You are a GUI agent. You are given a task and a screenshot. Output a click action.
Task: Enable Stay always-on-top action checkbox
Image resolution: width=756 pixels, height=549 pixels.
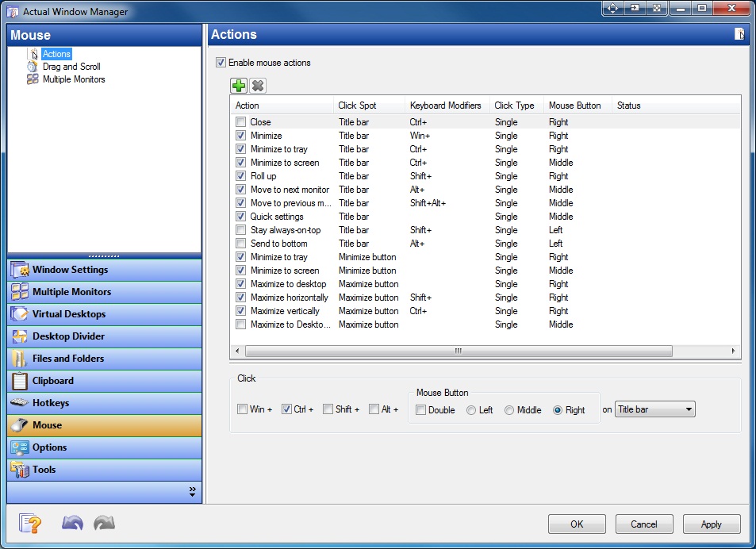[240, 230]
